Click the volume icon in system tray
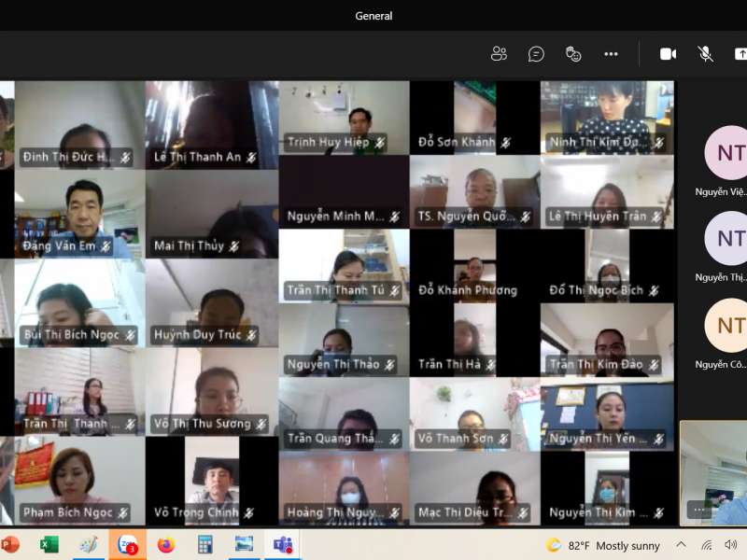The width and height of the screenshot is (747, 560). click(x=730, y=545)
